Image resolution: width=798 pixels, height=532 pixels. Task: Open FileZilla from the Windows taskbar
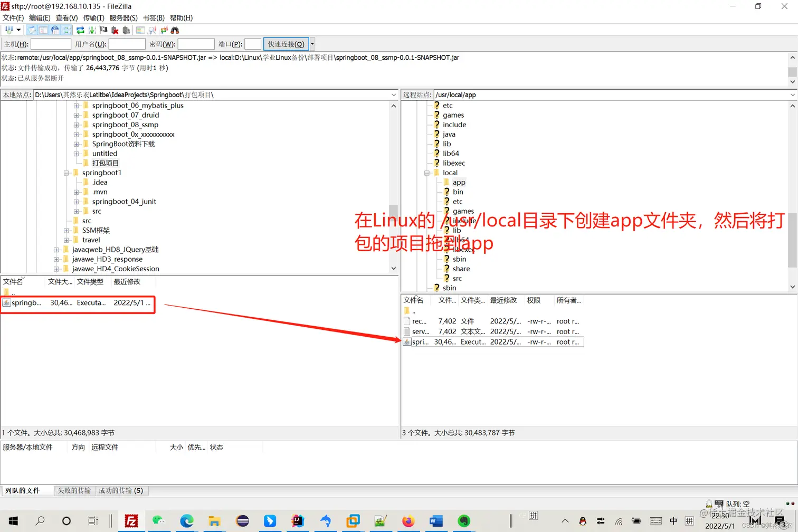coord(131,521)
